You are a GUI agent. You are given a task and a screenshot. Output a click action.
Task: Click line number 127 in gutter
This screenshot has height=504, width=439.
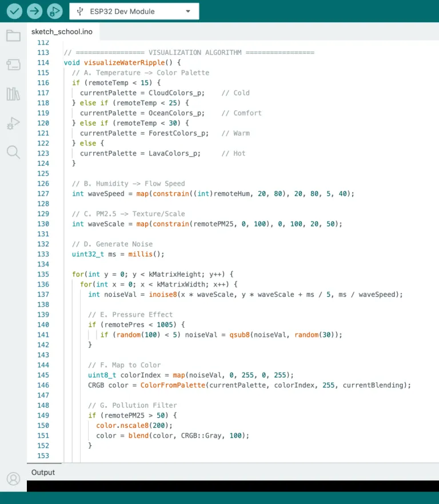[43, 194]
